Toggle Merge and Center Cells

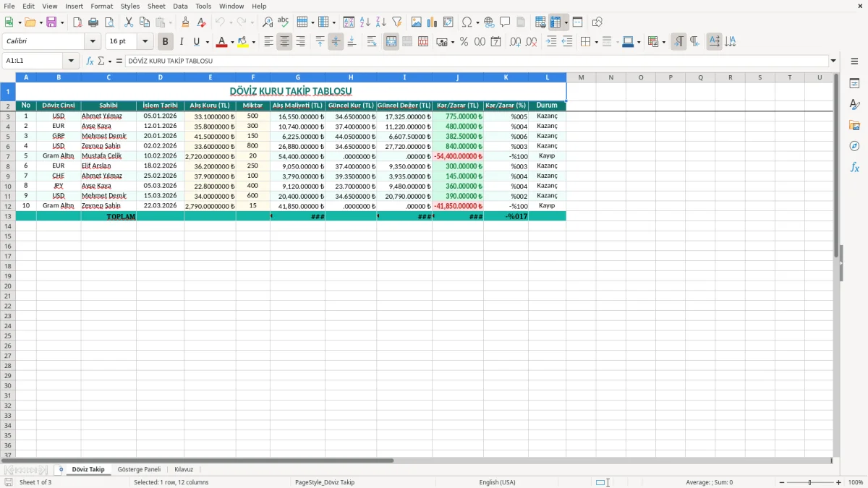click(391, 42)
